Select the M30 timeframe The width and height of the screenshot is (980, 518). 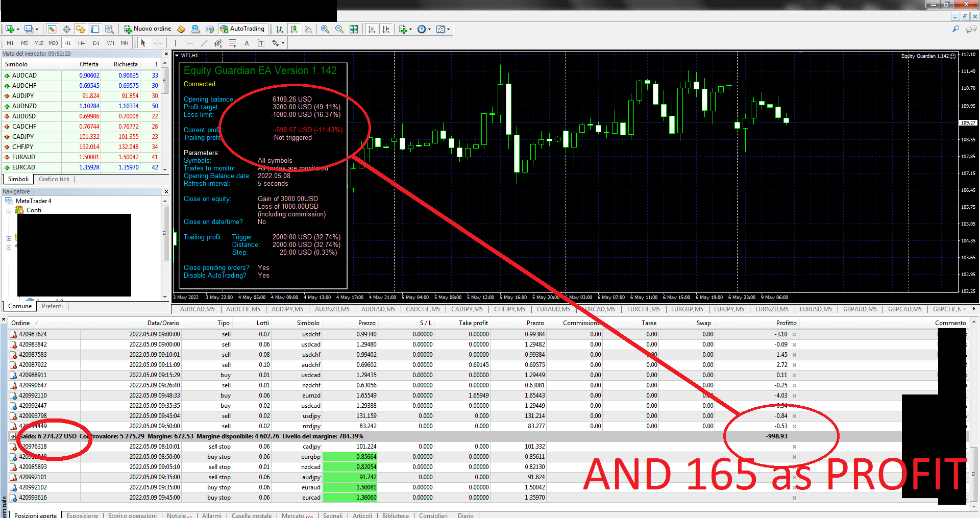53,43
